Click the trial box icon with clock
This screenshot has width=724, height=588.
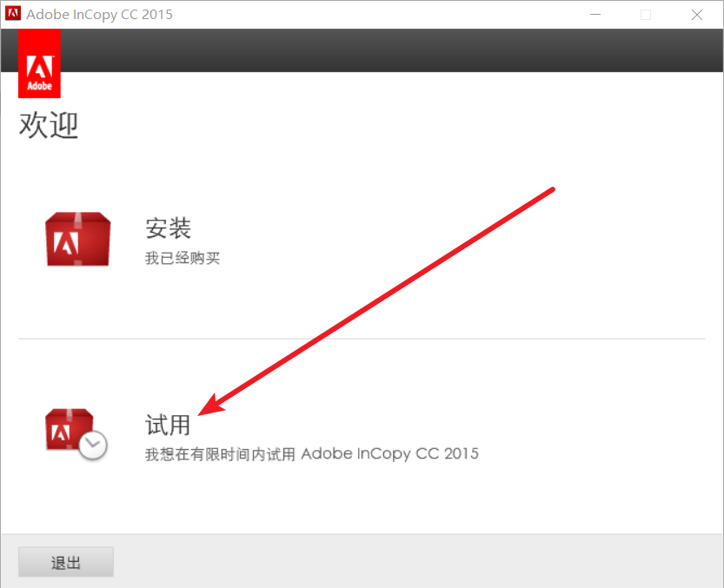coord(76,434)
